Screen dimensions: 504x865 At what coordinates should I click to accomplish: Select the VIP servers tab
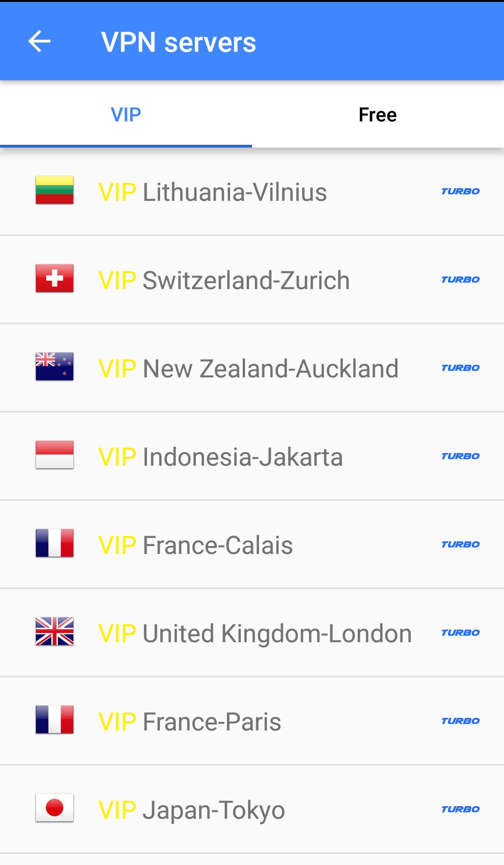pyautogui.click(x=126, y=115)
